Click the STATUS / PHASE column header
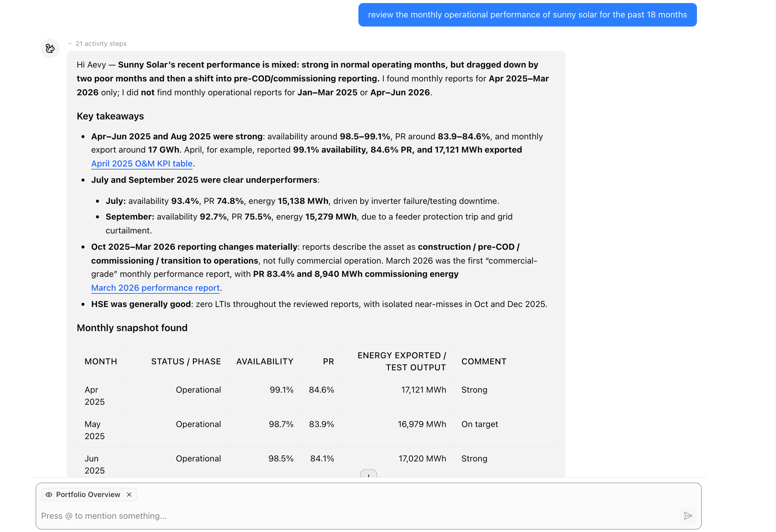 [x=186, y=362]
